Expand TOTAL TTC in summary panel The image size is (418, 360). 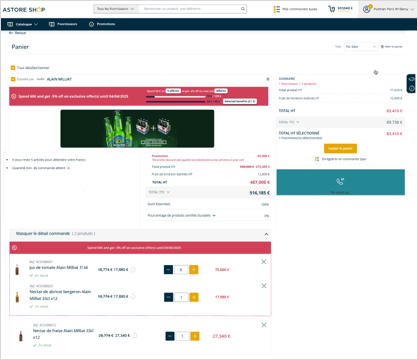pyautogui.click(x=298, y=122)
